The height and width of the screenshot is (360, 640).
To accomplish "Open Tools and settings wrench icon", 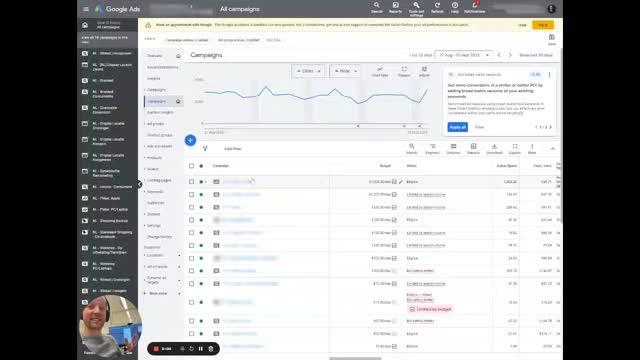I will pyautogui.click(x=416, y=8).
